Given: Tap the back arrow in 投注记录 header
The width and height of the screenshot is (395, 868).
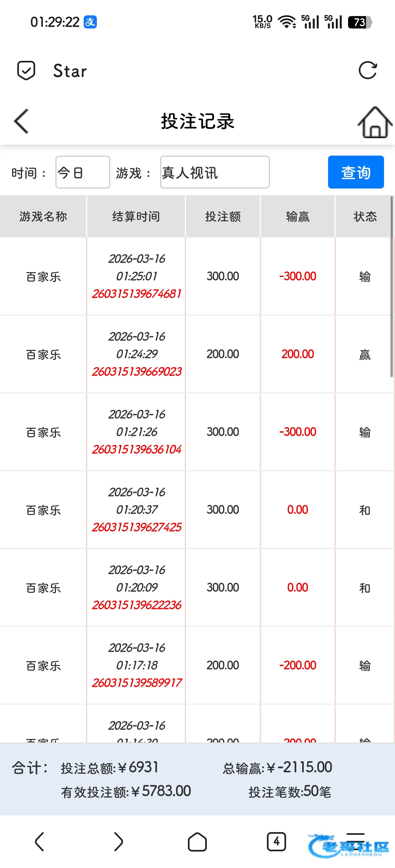Looking at the screenshot, I should coord(21,121).
